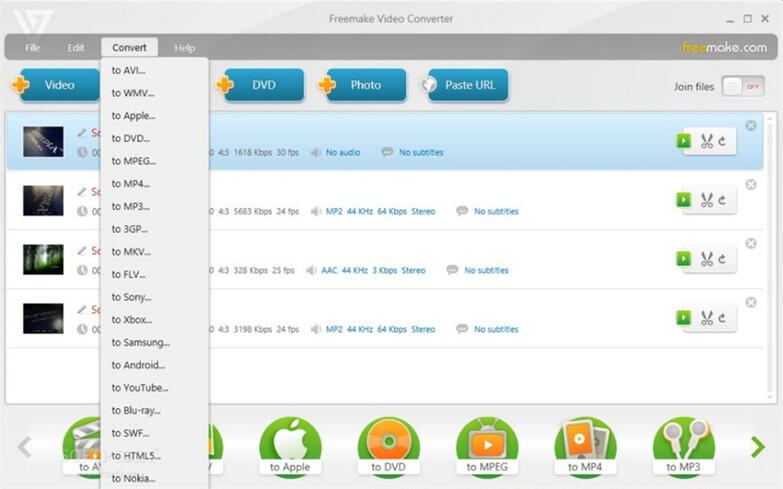Open subtitles option of the first video
The height and width of the screenshot is (489, 783).
pos(421,152)
